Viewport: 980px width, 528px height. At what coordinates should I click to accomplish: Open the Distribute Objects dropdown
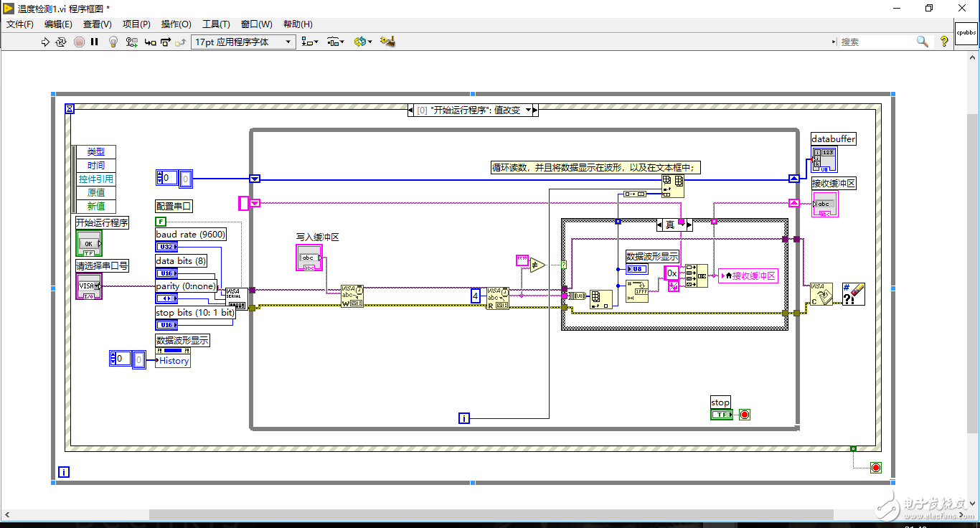(336, 42)
